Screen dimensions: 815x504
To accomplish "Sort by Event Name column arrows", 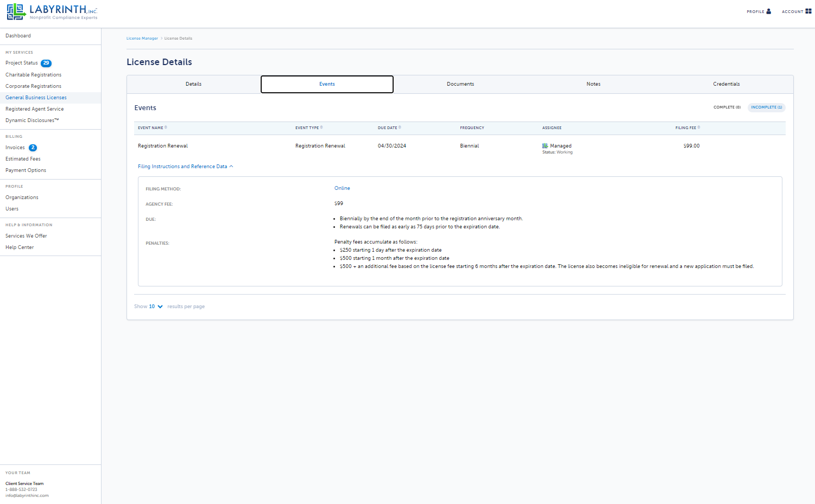I will click(166, 127).
